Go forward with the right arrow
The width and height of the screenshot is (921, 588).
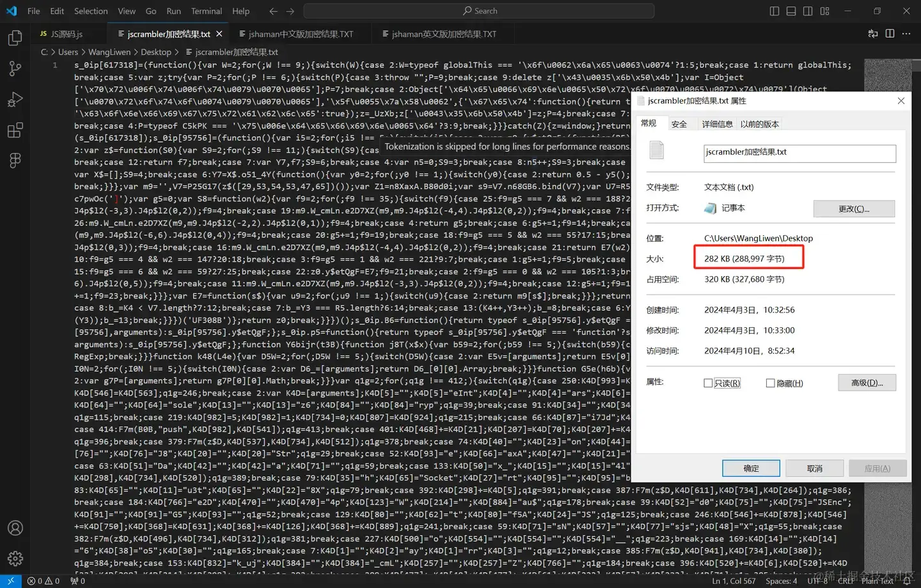[x=290, y=11]
